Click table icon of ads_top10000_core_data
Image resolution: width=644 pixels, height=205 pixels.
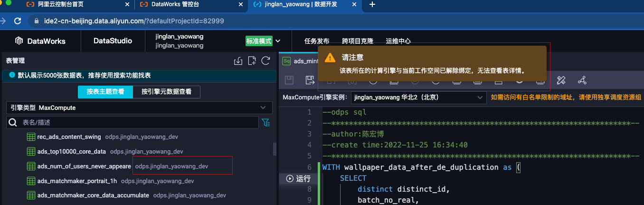click(31, 152)
